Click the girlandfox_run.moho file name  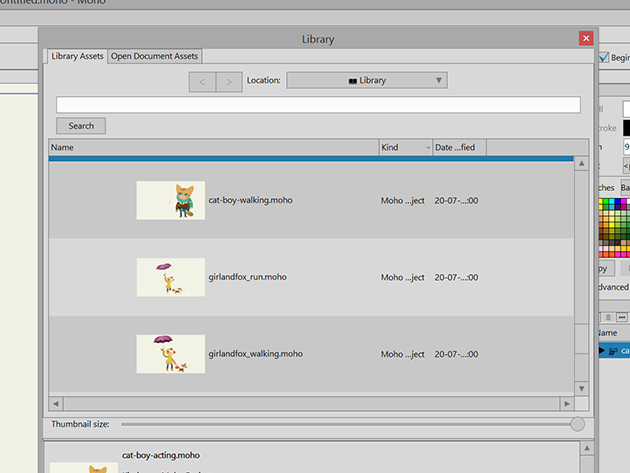tap(248, 277)
